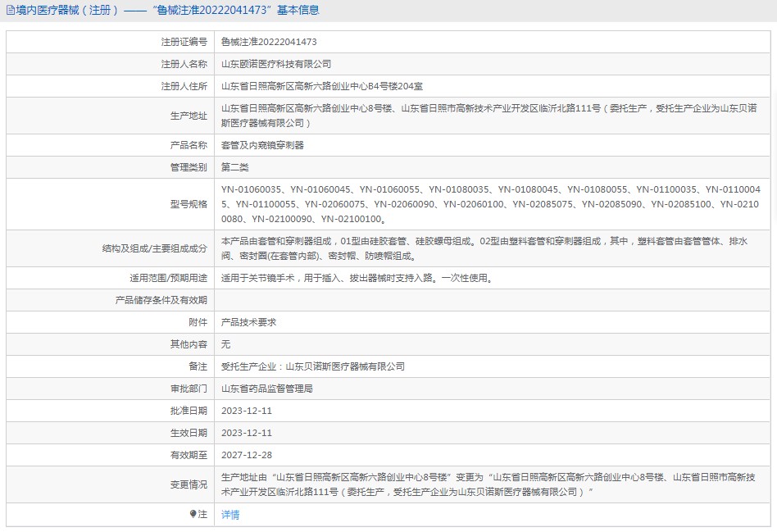Select the 批准日期 value 2023-12-11
The height and width of the screenshot is (532, 777).
[246, 411]
